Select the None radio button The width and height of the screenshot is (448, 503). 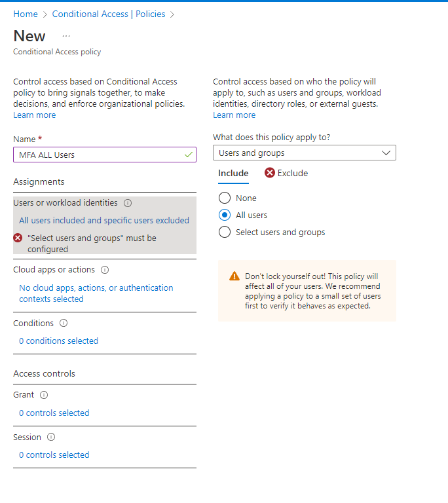225,198
